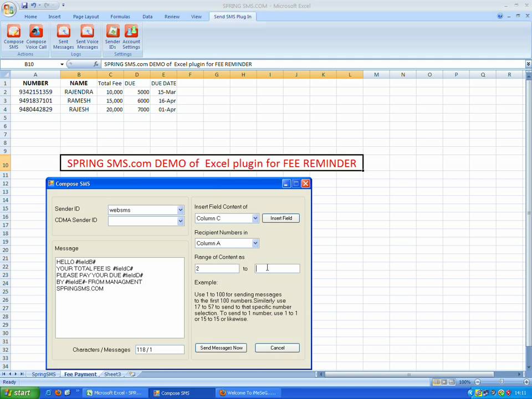Screen dimensions: 532x399
Task: Open the Sent Voice Messages log icon
Action: tap(87, 37)
